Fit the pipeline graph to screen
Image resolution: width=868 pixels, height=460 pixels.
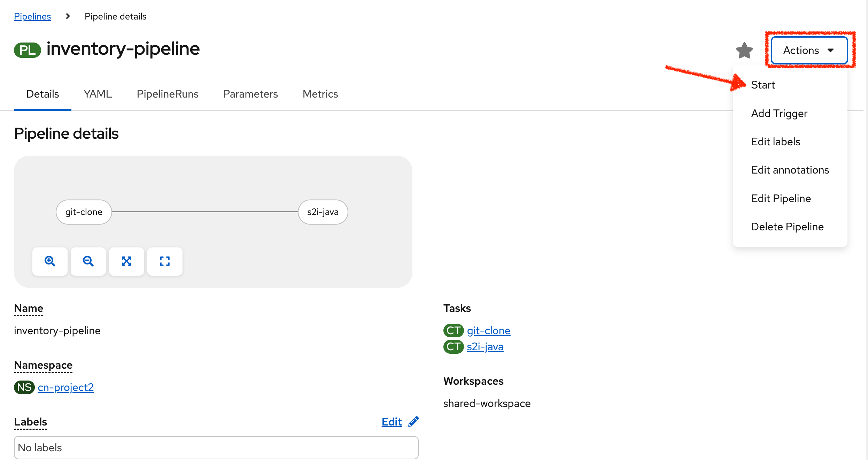tap(126, 261)
